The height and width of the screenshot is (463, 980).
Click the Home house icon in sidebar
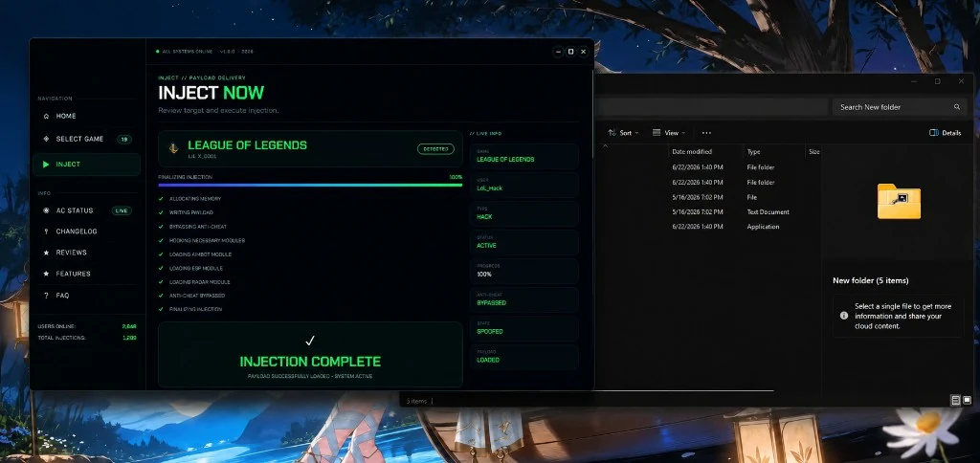pos(46,116)
